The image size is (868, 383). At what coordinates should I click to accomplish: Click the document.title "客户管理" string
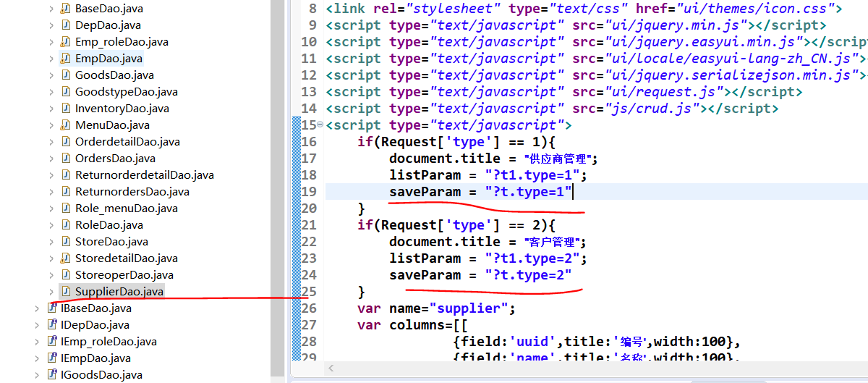[x=553, y=242]
